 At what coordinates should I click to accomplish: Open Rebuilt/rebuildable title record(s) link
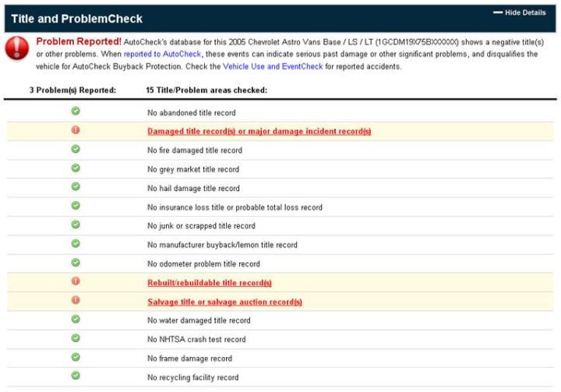210,283
